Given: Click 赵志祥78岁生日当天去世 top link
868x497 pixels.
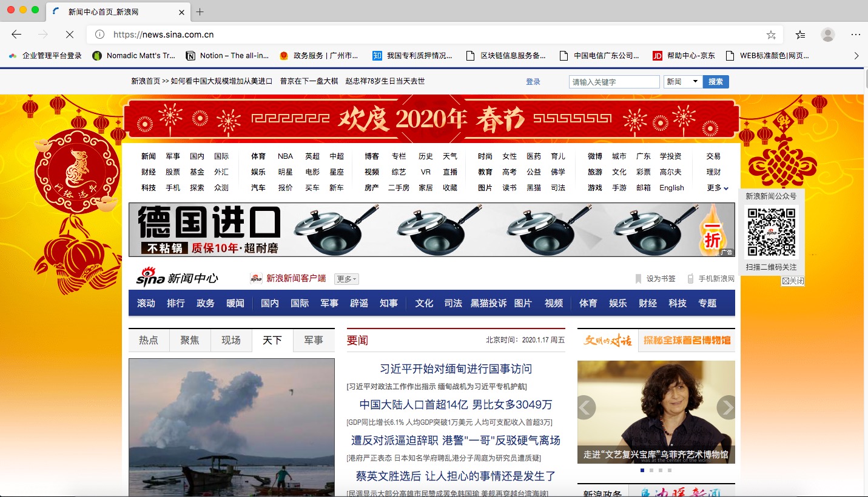Looking at the screenshot, I should [x=385, y=81].
